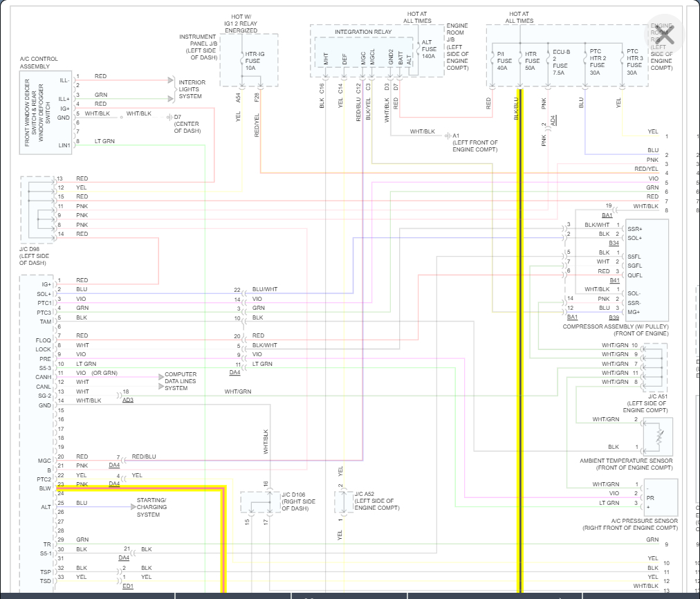Select the ECU-B 2 FUSE 7.5A label

561,62
